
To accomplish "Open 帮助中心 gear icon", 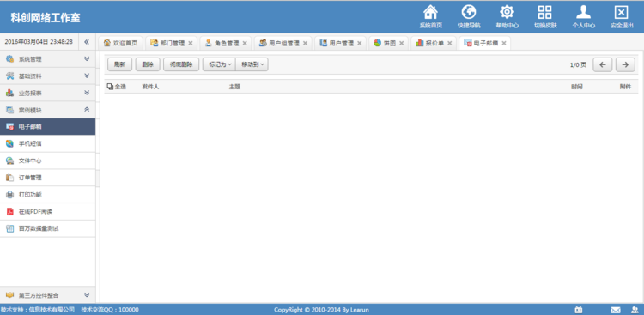I will click(507, 12).
